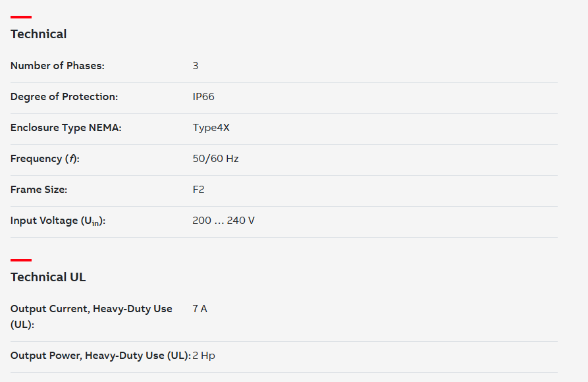This screenshot has height=382, width=588.
Task: Click the Technical section heading
Action: pos(39,34)
